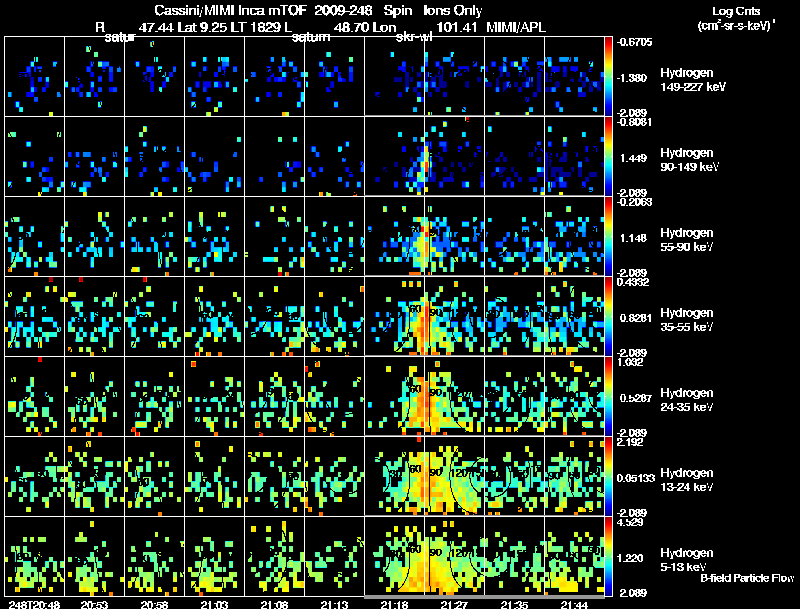Select the 21:44 time label

pyautogui.click(x=574, y=604)
